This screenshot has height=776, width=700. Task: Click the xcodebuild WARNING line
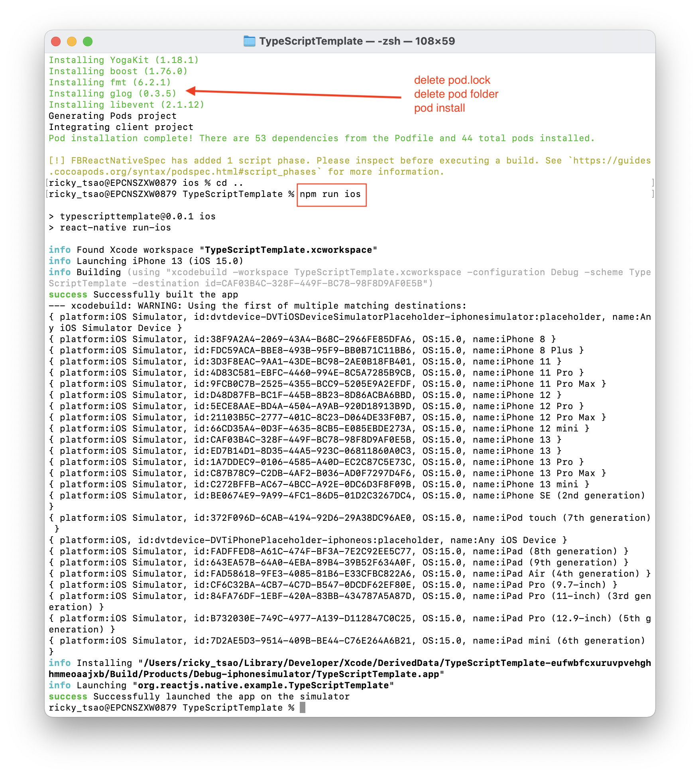click(258, 305)
